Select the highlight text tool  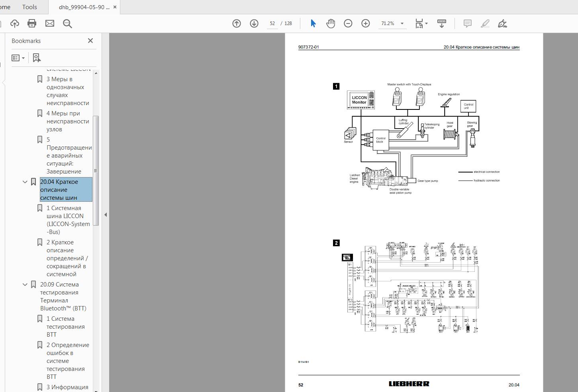pyautogui.click(x=485, y=23)
